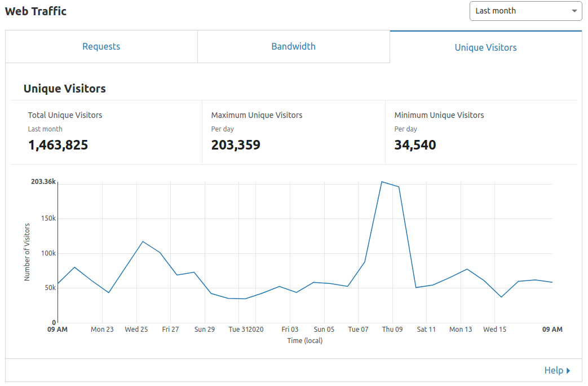
Task: Click the Web Traffic heading
Action: tap(36, 11)
